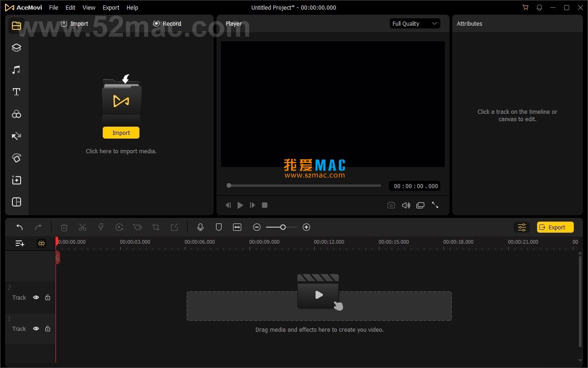Image resolution: width=588 pixels, height=368 pixels.
Task: Click the Import tab at top of media panel
Action: [x=74, y=23]
